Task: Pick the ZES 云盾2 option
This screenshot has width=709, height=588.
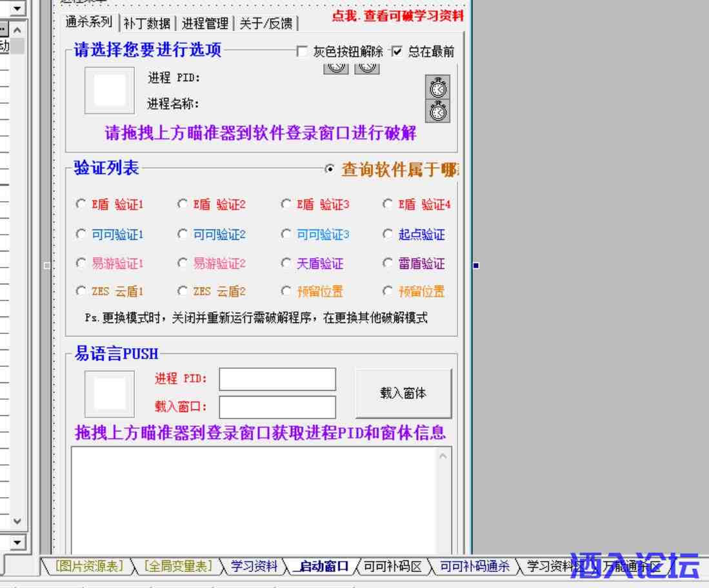Action: [x=183, y=291]
